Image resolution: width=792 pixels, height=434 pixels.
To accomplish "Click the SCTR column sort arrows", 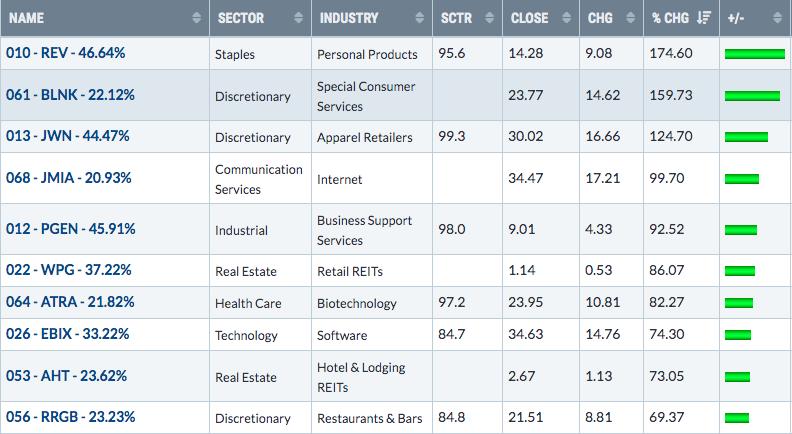I will pyautogui.click(x=489, y=18).
